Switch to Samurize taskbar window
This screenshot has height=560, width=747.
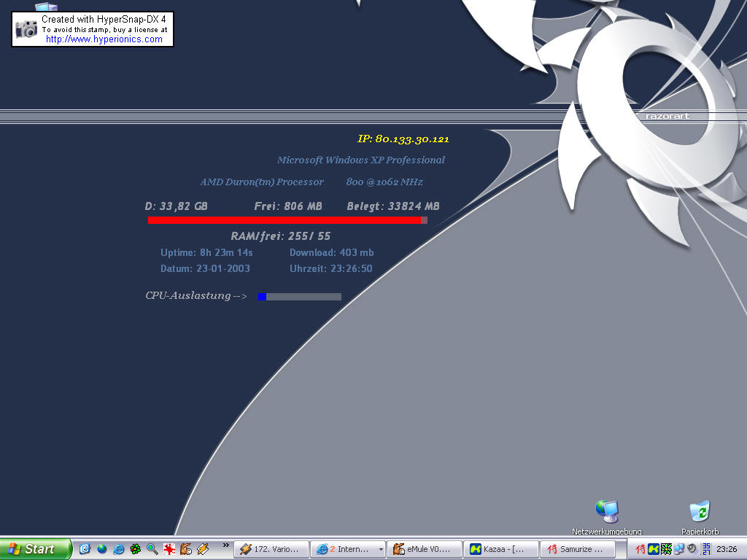click(578, 550)
